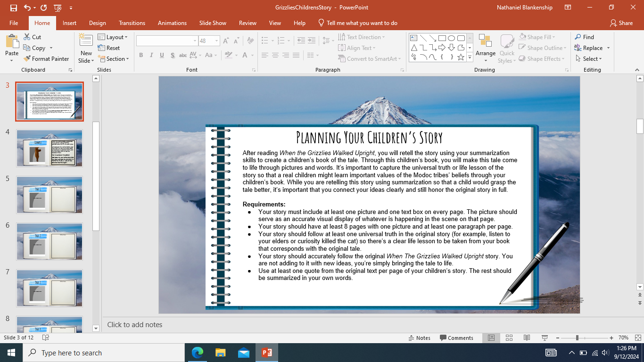Click the Save icon in title bar
This screenshot has height=362, width=644.
point(13,8)
